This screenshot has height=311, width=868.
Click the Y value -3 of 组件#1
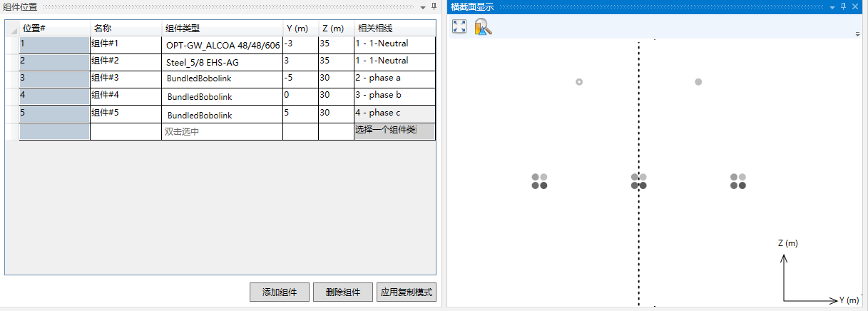(x=301, y=45)
